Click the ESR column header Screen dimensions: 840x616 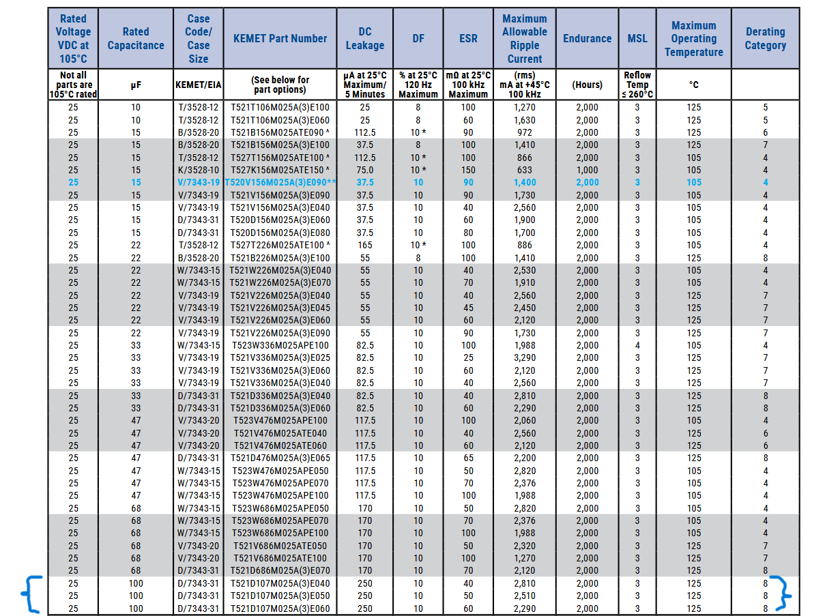click(x=468, y=39)
